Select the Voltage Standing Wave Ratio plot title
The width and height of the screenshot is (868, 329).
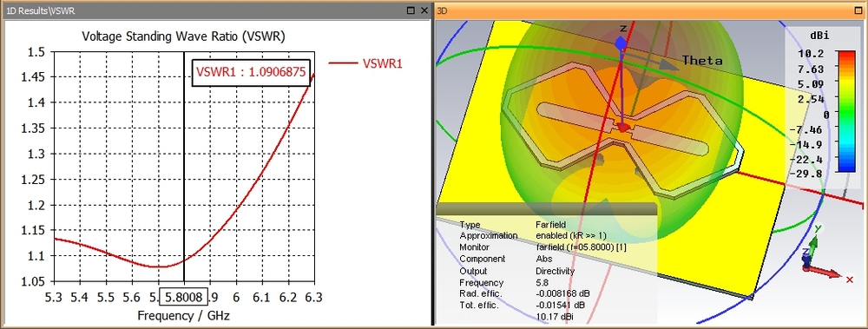coord(183,36)
